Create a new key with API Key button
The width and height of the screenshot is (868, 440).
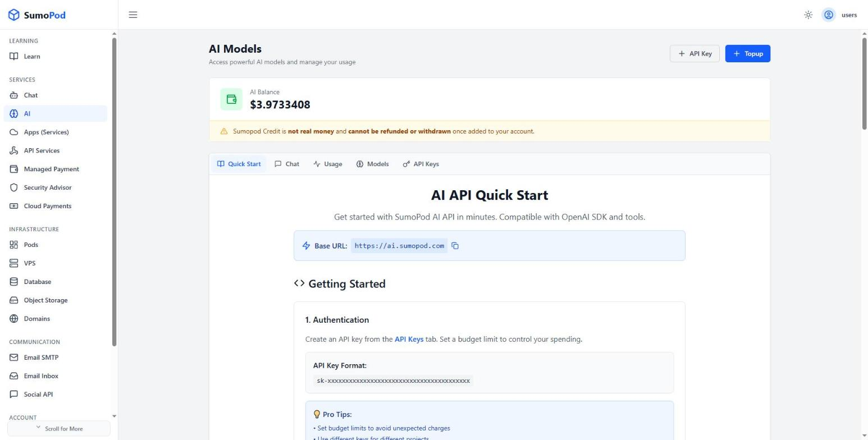[695, 54]
